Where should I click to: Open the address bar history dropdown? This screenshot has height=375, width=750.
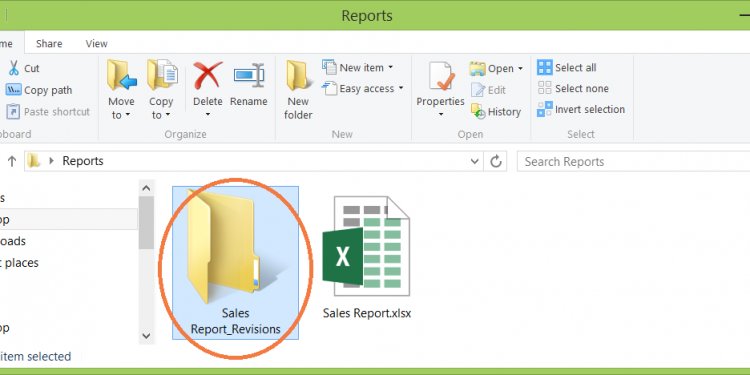(x=474, y=161)
